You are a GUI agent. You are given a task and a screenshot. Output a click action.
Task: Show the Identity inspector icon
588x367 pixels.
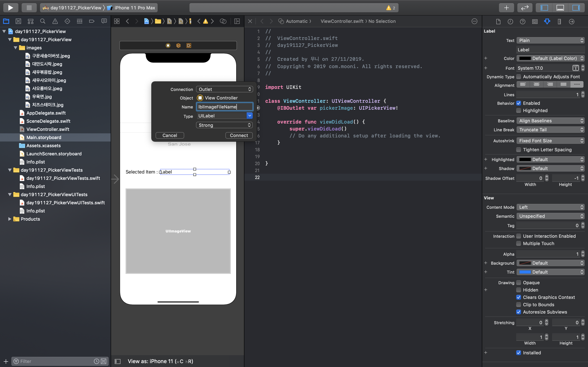click(x=535, y=22)
